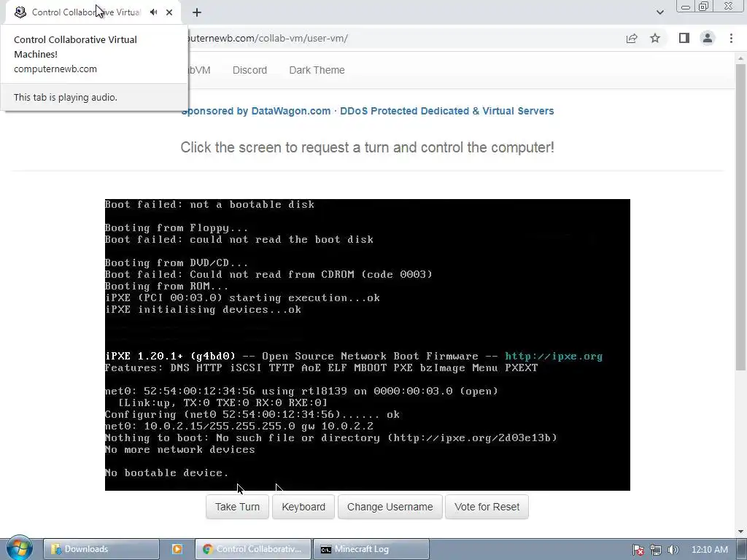Image resolution: width=747 pixels, height=560 pixels.
Task: Close the Control Collaborative Virtual Machines tab
Action: [169, 12]
